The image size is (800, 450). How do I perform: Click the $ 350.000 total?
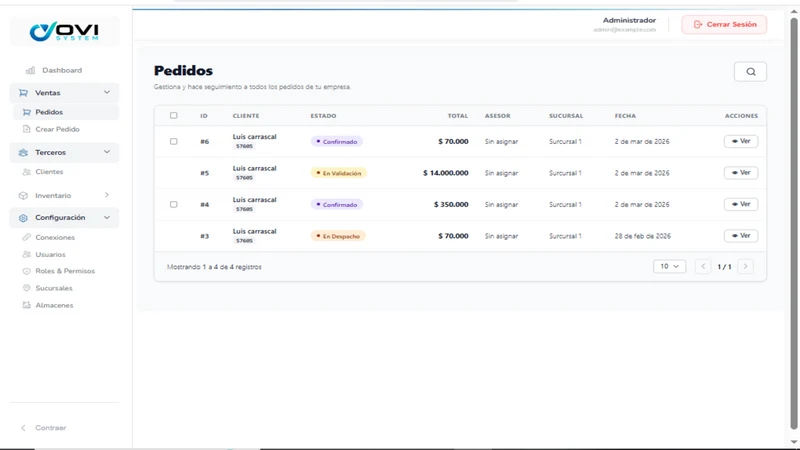451,205
